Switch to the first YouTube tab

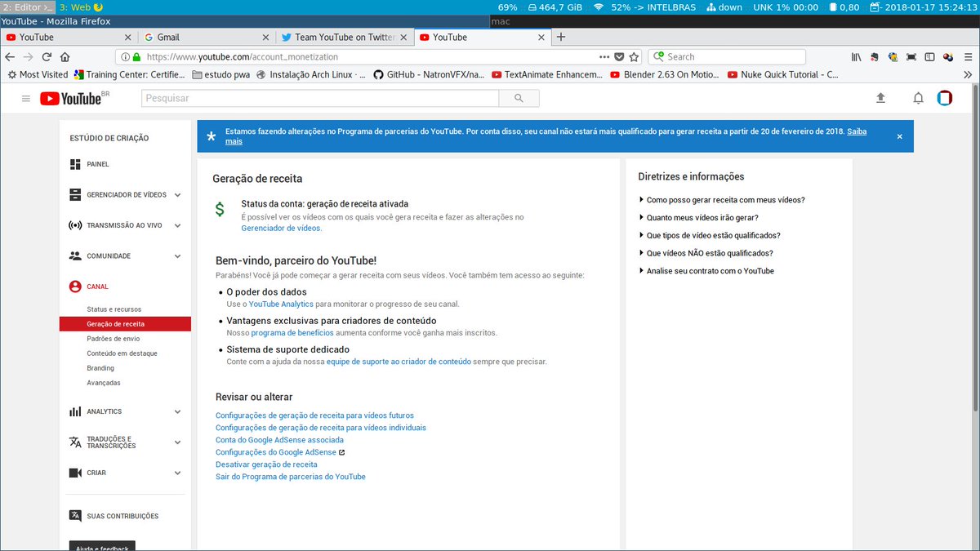[68, 37]
